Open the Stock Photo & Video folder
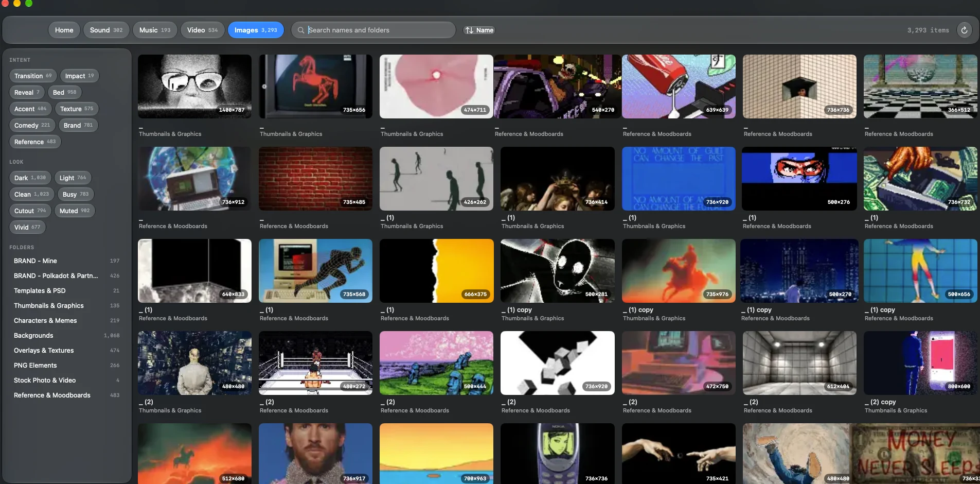The image size is (980, 484). pyautogui.click(x=67, y=381)
